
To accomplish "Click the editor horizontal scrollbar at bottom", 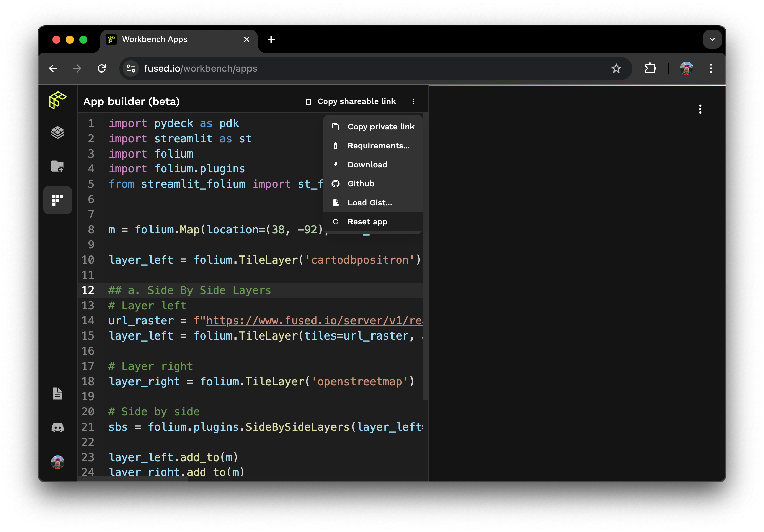I will tap(133, 479).
